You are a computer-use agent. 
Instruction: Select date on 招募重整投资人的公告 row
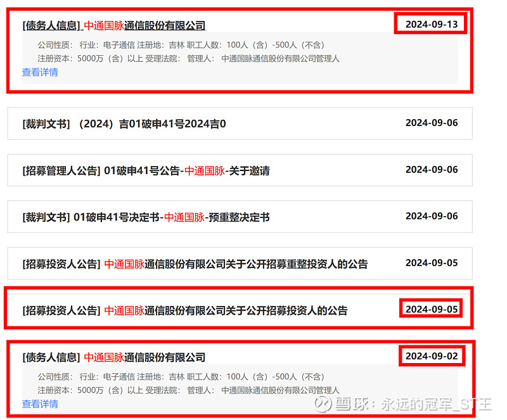[x=432, y=263]
